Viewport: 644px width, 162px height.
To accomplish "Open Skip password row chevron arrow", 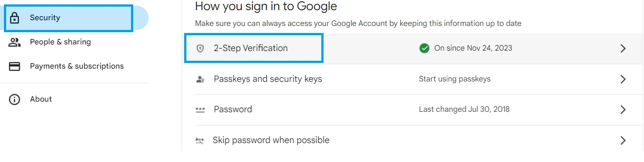I will [622, 140].
